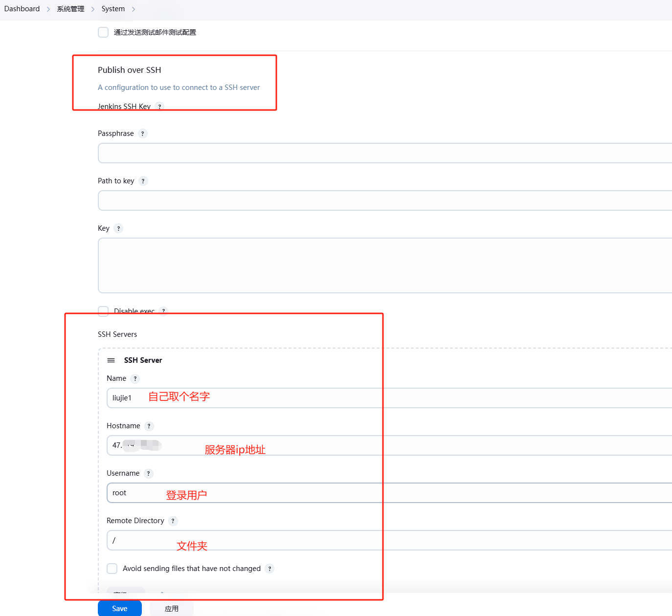Select the SSH Servers section label
The image size is (672, 616).
coord(117,334)
